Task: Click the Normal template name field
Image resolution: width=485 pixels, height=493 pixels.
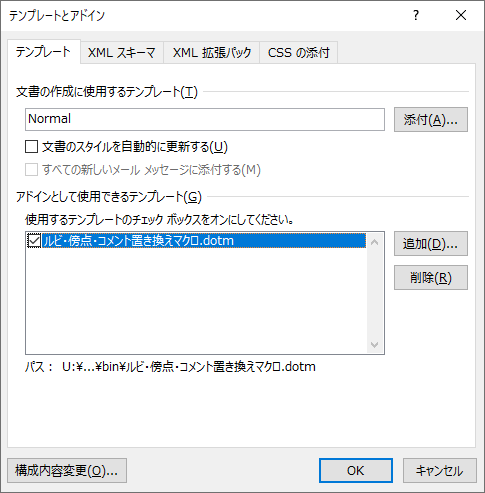Action: (205, 119)
